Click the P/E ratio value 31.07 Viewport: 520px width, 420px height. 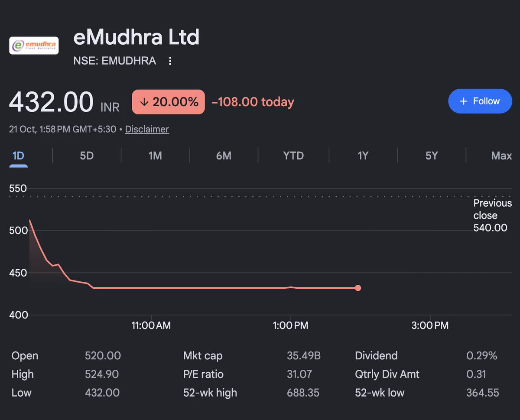(299, 374)
